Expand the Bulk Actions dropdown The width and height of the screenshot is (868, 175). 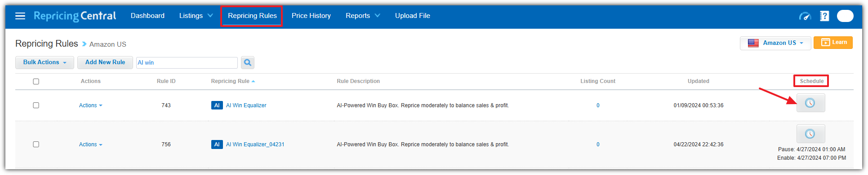[45, 62]
